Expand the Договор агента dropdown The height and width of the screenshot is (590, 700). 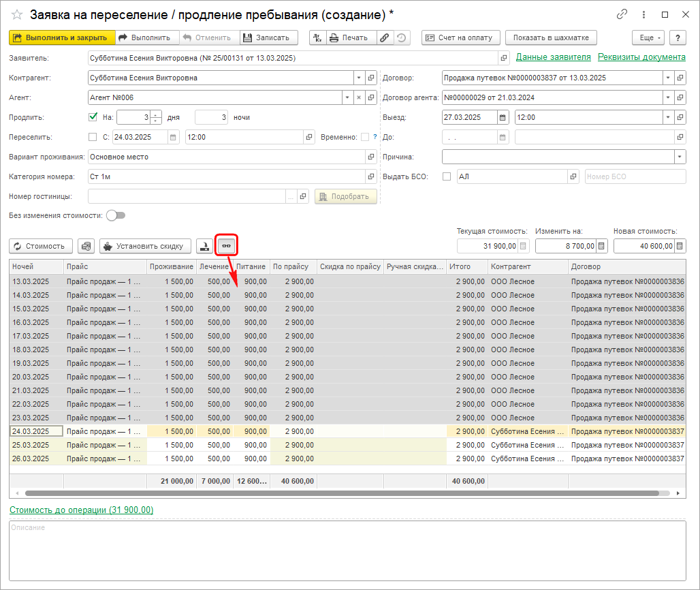pos(667,97)
